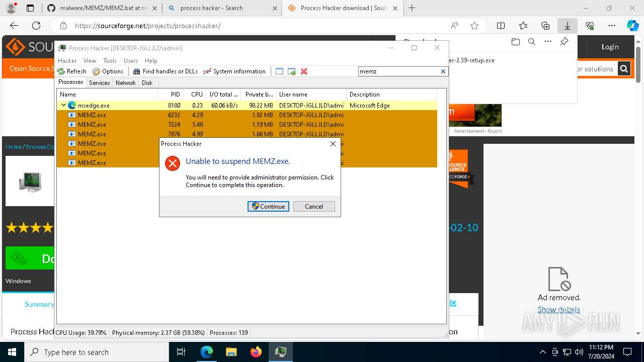
Task: Clear the memz search filter text
Action: pos(443,71)
